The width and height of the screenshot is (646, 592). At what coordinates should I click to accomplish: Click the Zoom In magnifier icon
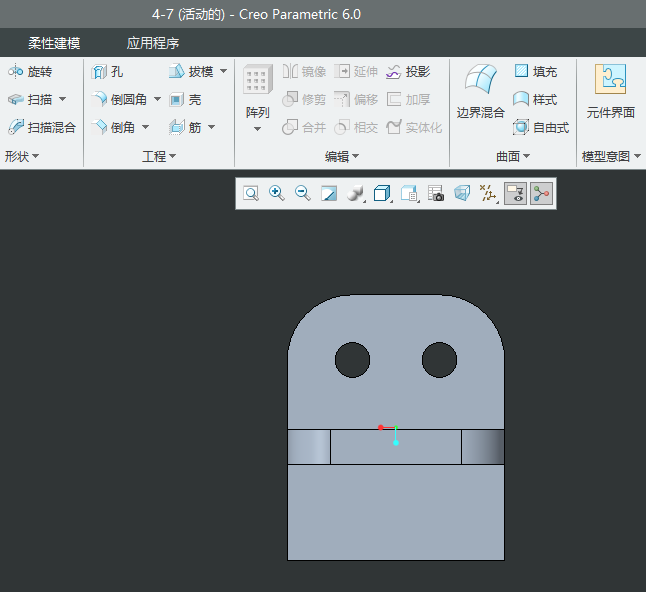(x=277, y=194)
